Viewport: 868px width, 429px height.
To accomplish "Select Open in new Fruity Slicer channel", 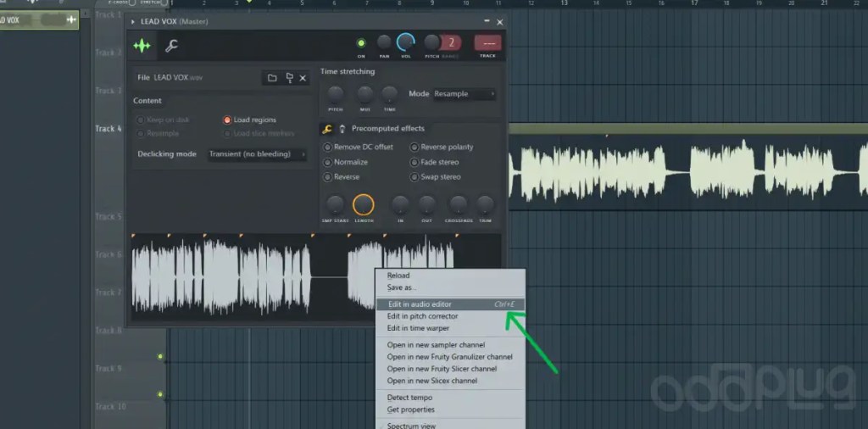I will coord(450,369).
